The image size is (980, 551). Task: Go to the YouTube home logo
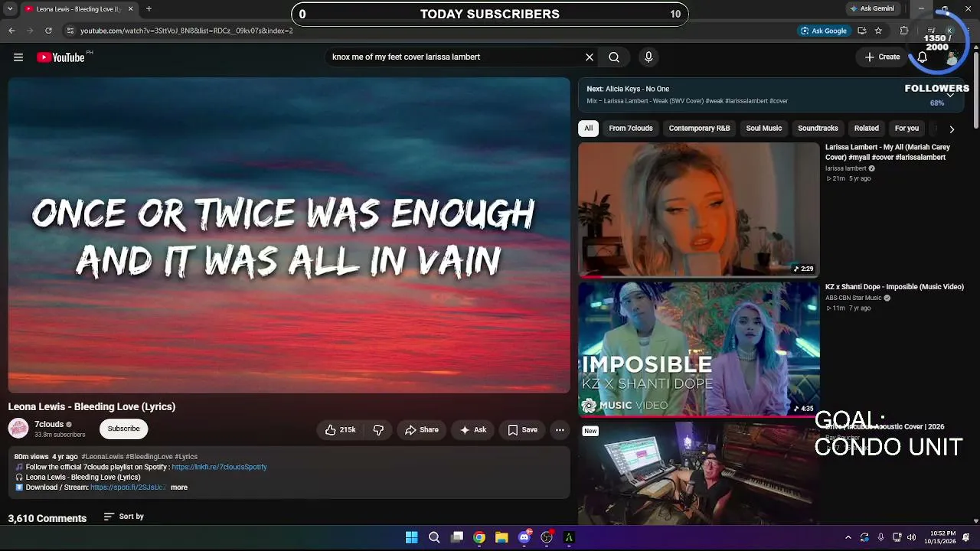pos(60,57)
